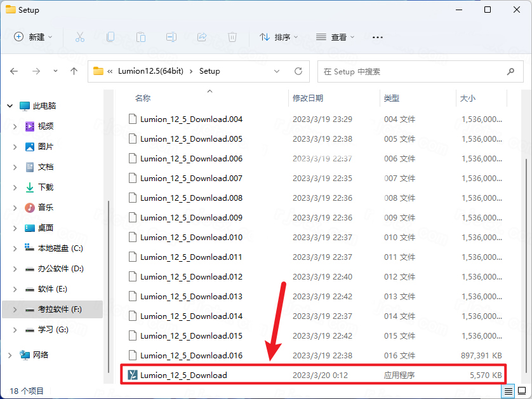Click Setup segment in the breadcrumb
Image resolution: width=532 pixels, height=399 pixels.
click(209, 71)
